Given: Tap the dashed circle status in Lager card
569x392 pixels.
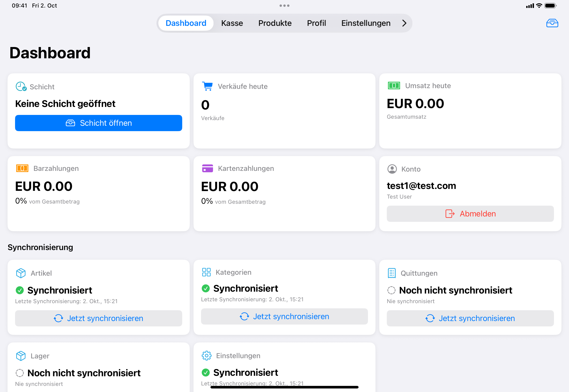Looking at the screenshot, I should (20, 373).
